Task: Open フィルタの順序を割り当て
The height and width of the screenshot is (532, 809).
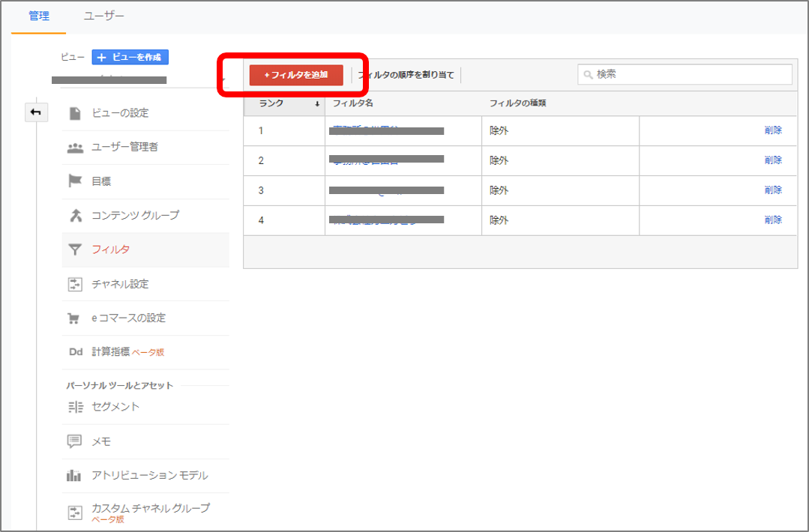Action: click(406, 75)
